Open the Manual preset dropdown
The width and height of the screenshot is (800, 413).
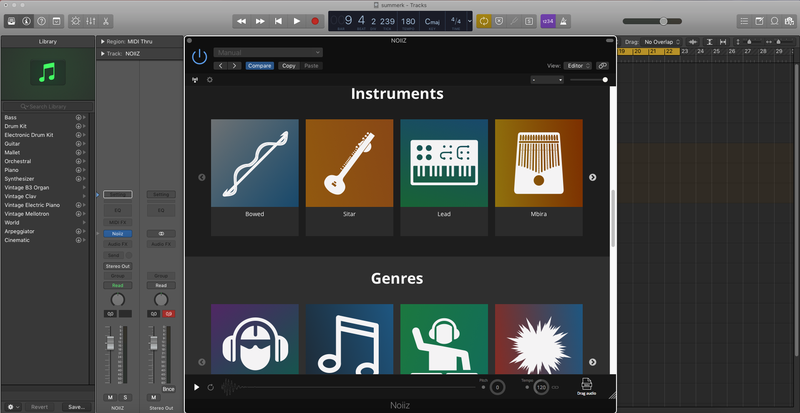coord(267,51)
